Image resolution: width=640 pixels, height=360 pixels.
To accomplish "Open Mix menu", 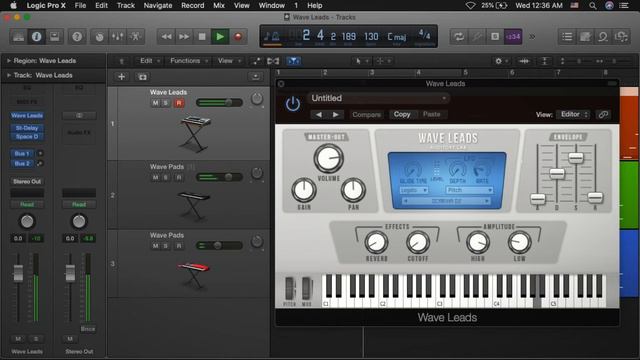I will (x=219, y=5).
